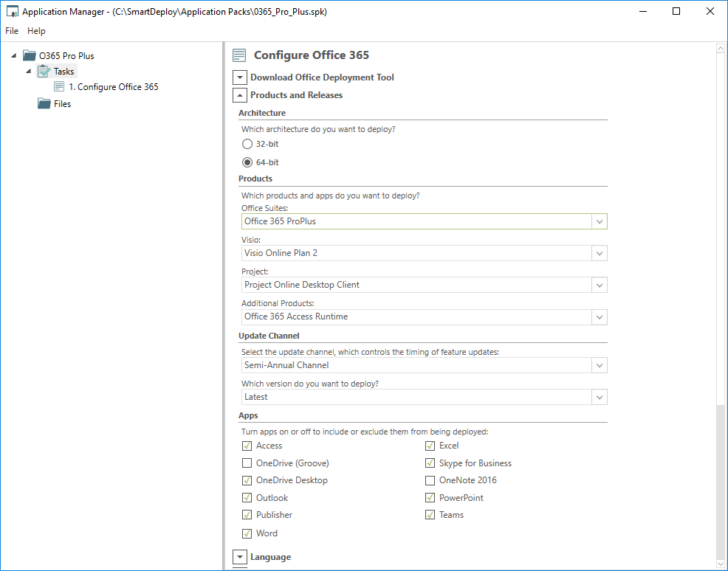The height and width of the screenshot is (571, 728).
Task: Open the Office Suites dropdown
Action: pyautogui.click(x=599, y=221)
